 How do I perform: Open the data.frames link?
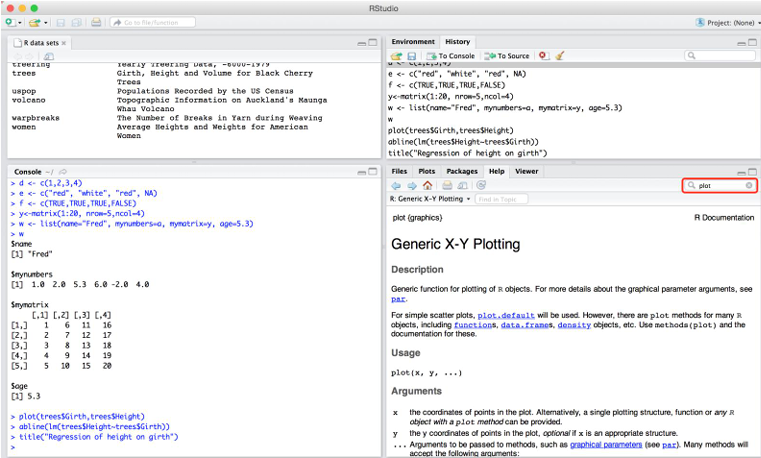click(x=527, y=325)
